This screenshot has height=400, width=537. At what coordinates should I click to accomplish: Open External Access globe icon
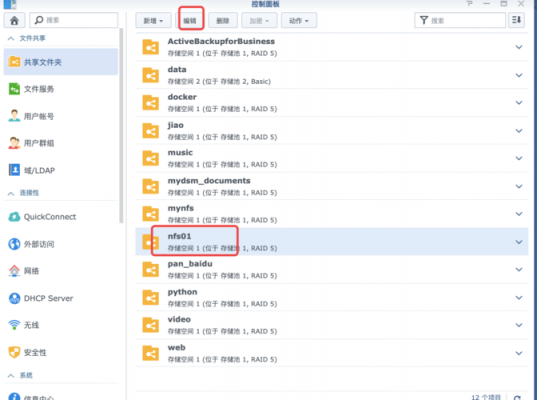[14, 244]
